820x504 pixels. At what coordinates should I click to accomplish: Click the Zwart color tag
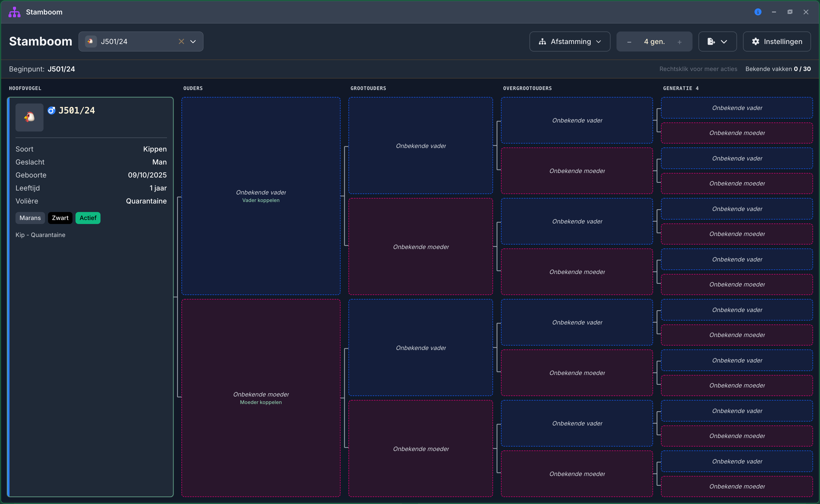pyautogui.click(x=60, y=218)
